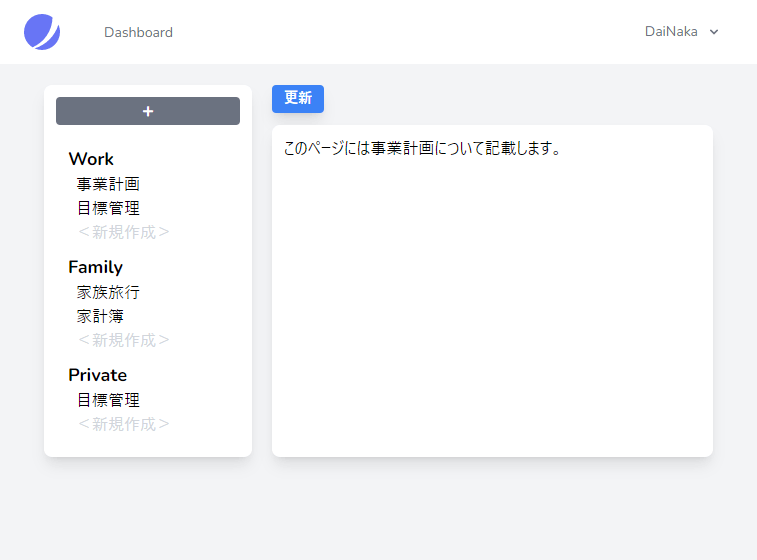The width and height of the screenshot is (757, 560).
Task: Click <新規作成> under the Family category
Action: 124,340
